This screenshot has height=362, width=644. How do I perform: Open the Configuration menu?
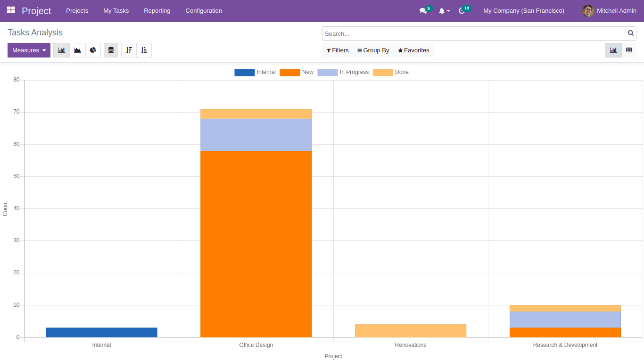[204, 11]
